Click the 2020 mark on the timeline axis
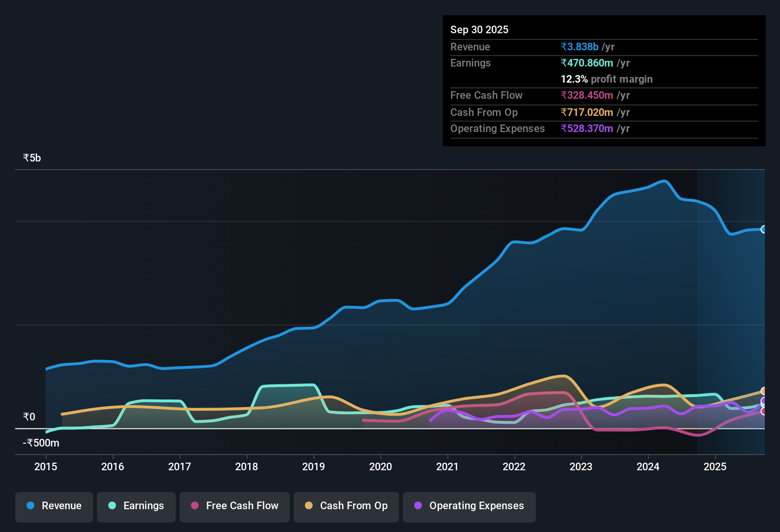This screenshot has height=532, width=780. tap(380, 467)
